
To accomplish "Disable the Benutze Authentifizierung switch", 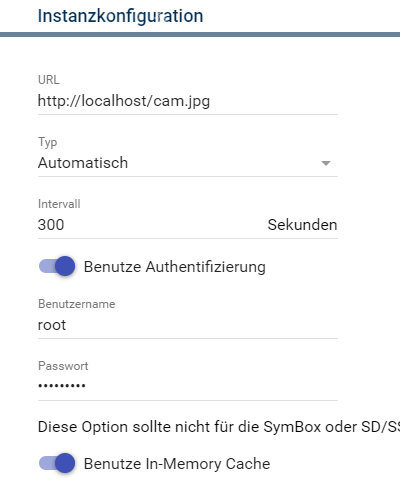I will pyautogui.click(x=57, y=266).
